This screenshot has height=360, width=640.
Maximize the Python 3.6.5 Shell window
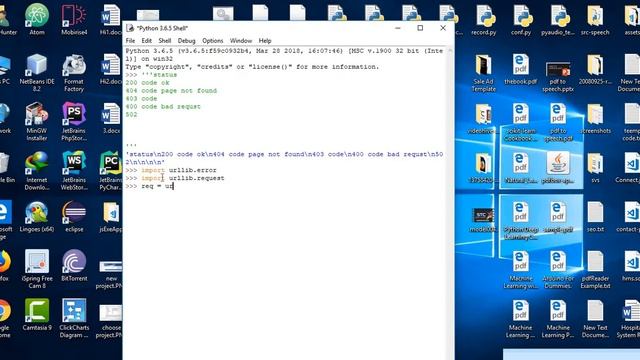[x=420, y=28]
